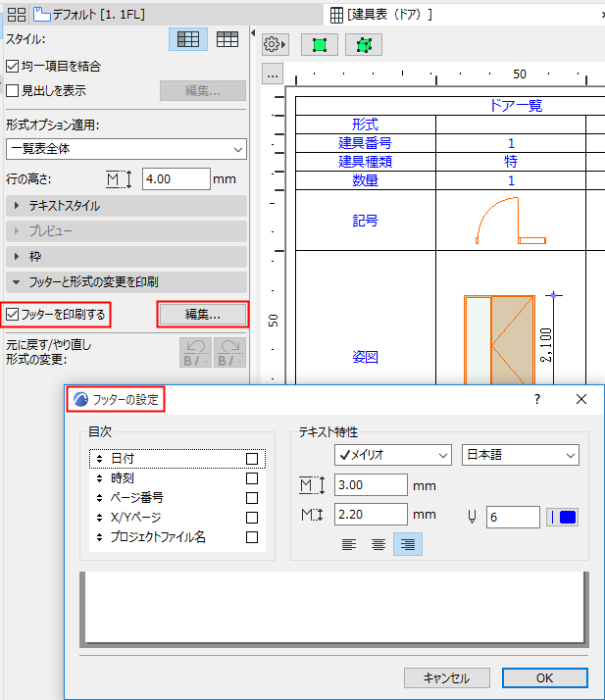Click reorder handle for ページ番号 row

point(100,498)
